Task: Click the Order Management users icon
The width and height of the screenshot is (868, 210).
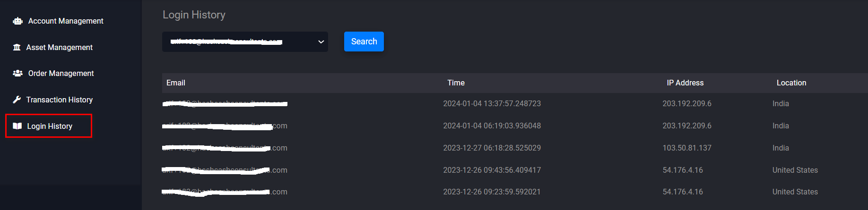Action: [x=17, y=73]
